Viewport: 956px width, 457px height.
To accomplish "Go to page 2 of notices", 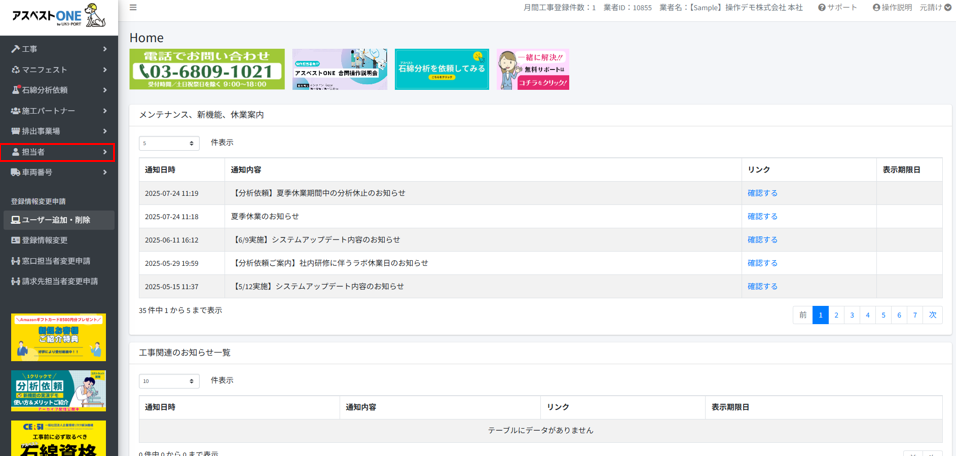I will (x=836, y=315).
